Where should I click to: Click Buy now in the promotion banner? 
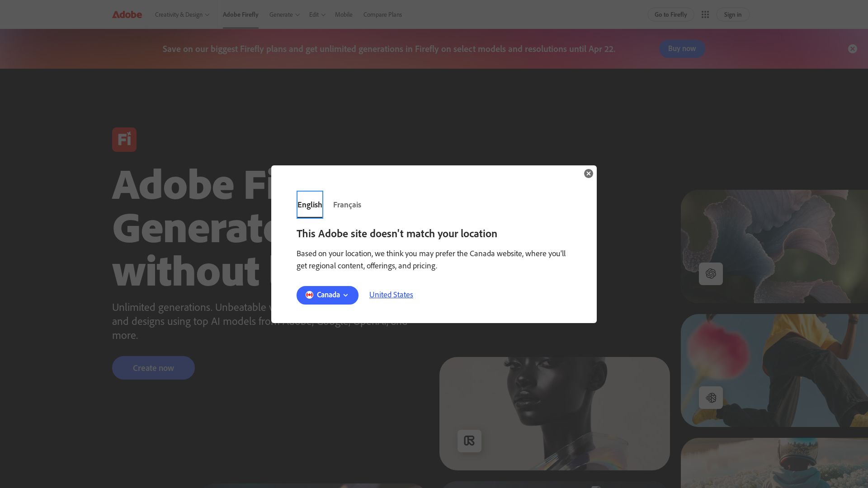coord(682,49)
